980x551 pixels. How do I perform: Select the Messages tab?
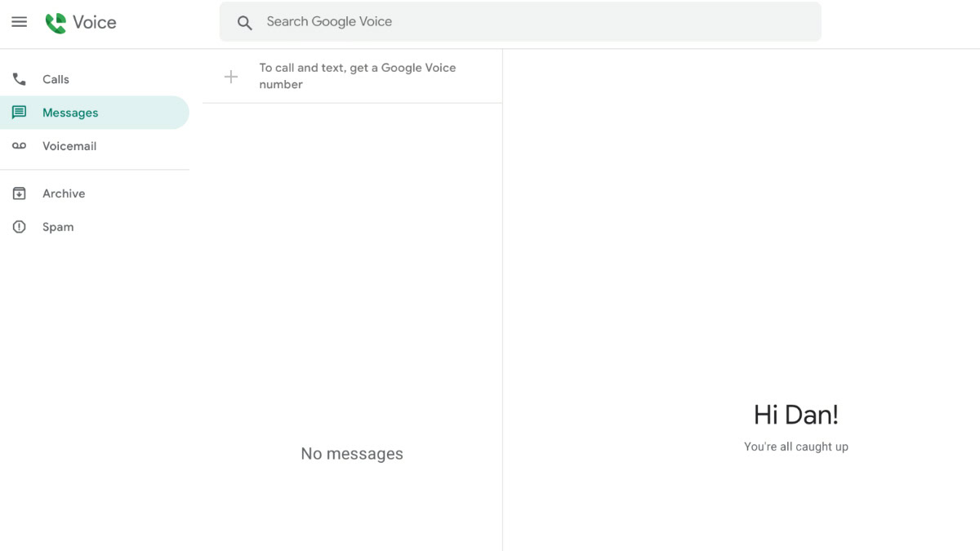tap(95, 113)
